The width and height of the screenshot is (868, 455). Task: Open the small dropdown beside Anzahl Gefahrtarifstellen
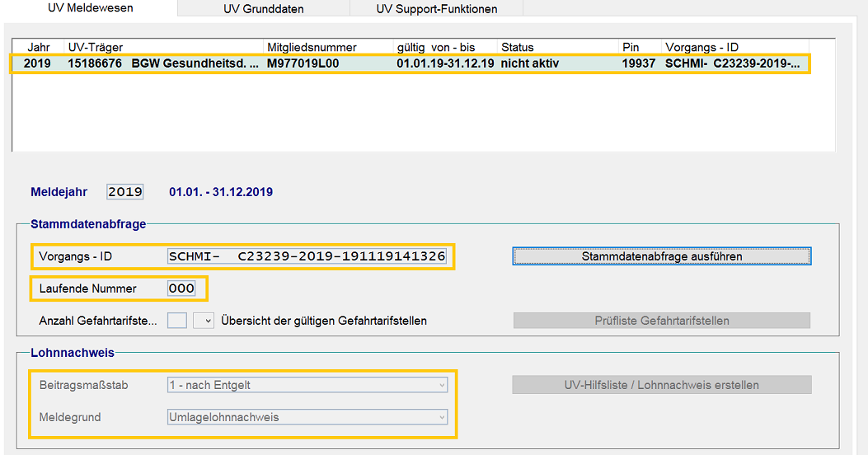[x=204, y=321]
